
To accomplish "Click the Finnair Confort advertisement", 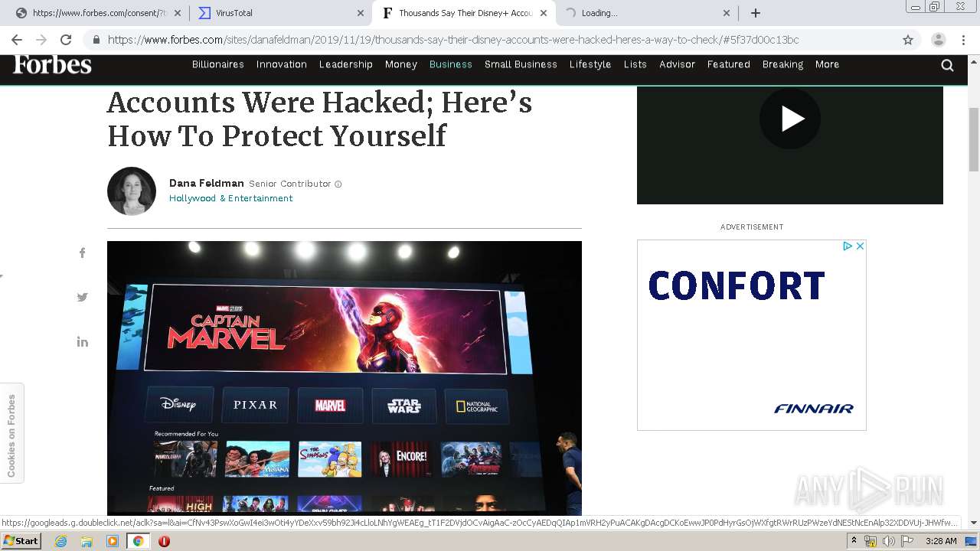I will pos(752,335).
